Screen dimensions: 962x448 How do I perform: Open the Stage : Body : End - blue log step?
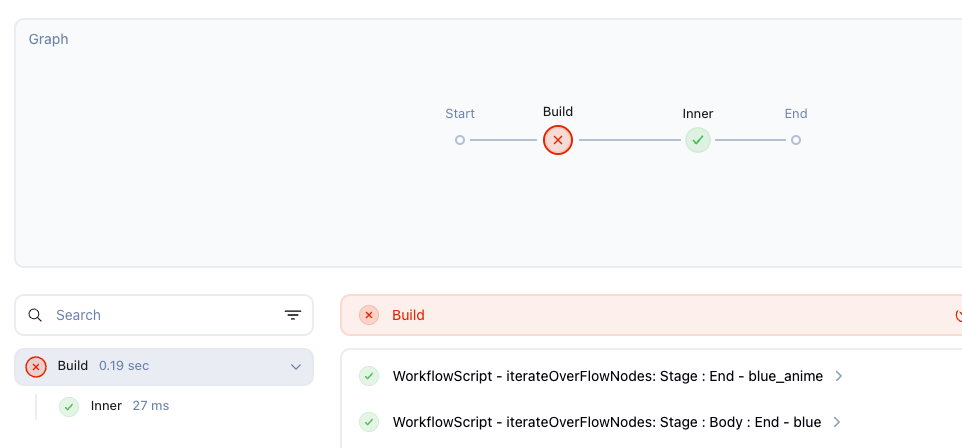click(606, 422)
